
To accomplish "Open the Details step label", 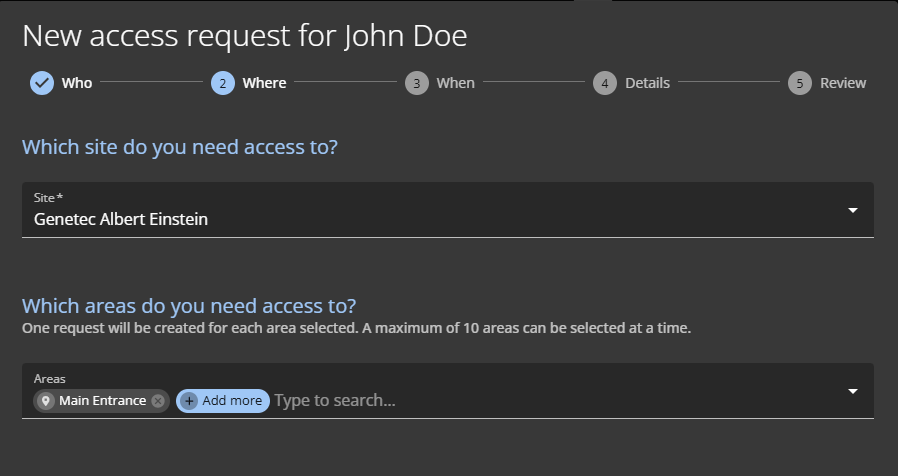I will point(647,83).
